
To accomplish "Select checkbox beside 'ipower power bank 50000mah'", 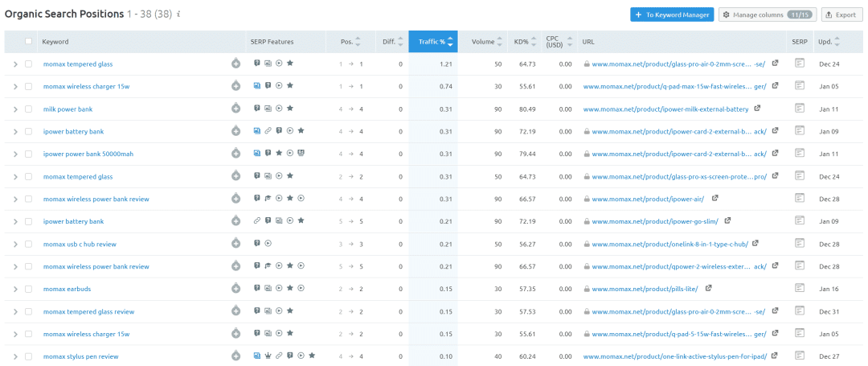I will coord(29,154).
